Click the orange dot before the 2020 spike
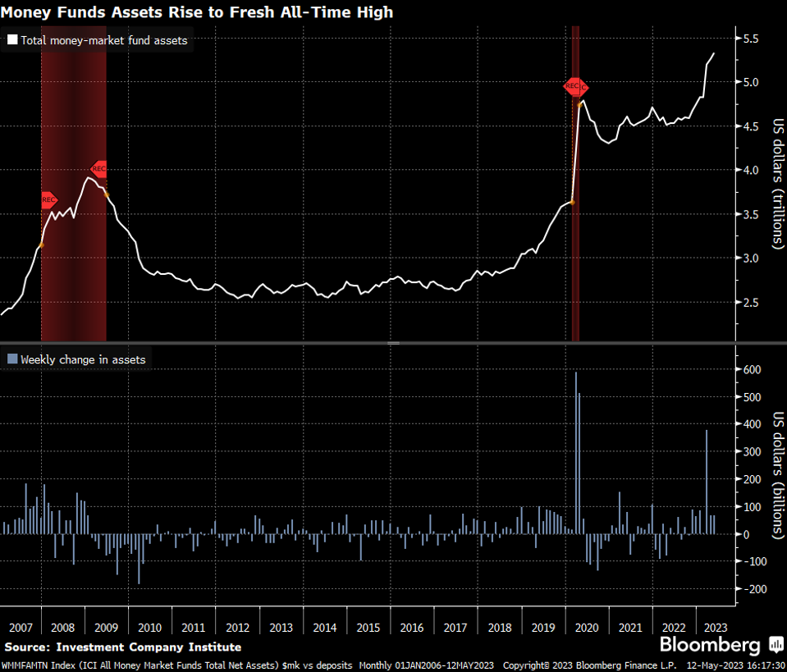This screenshot has height=672, width=787. 572,202
